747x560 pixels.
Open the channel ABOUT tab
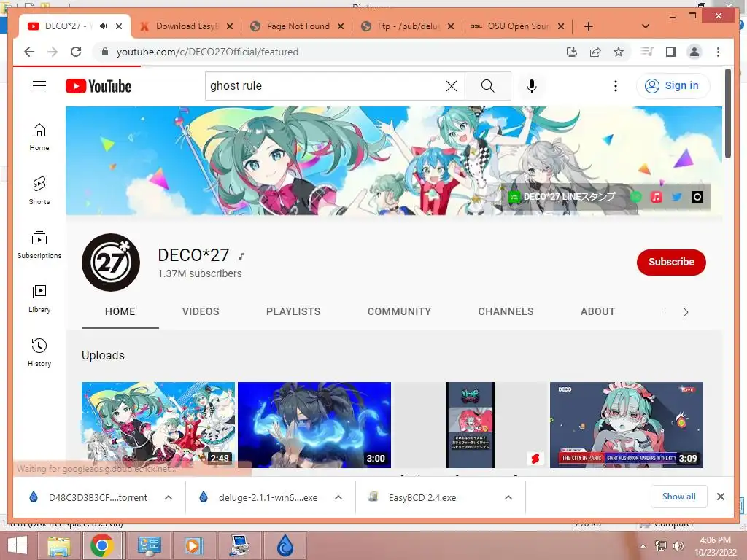tap(597, 311)
